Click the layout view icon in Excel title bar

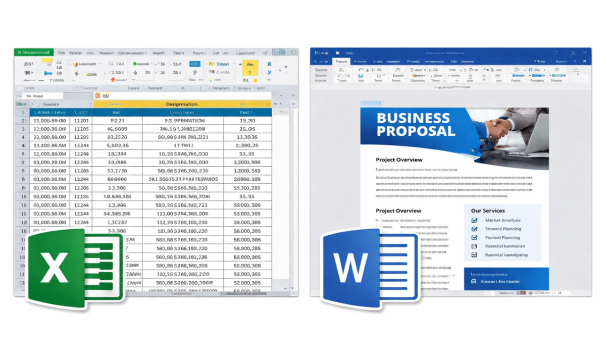(278, 52)
